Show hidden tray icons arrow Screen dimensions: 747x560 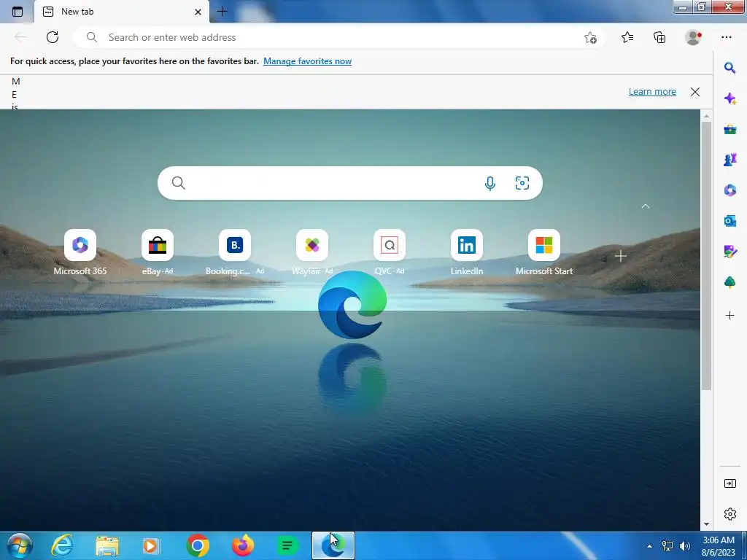point(649,546)
